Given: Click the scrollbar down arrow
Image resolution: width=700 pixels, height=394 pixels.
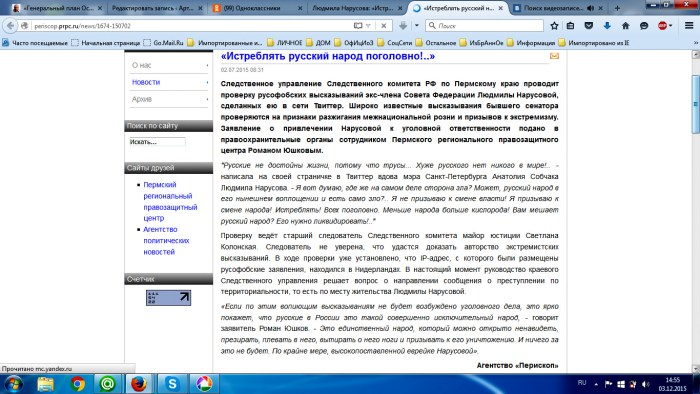Looking at the screenshot, I should [x=696, y=369].
